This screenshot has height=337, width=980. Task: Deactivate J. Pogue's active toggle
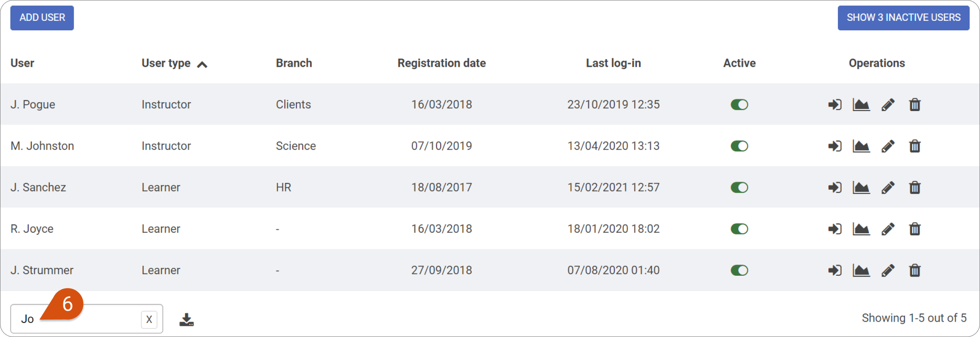pos(739,105)
